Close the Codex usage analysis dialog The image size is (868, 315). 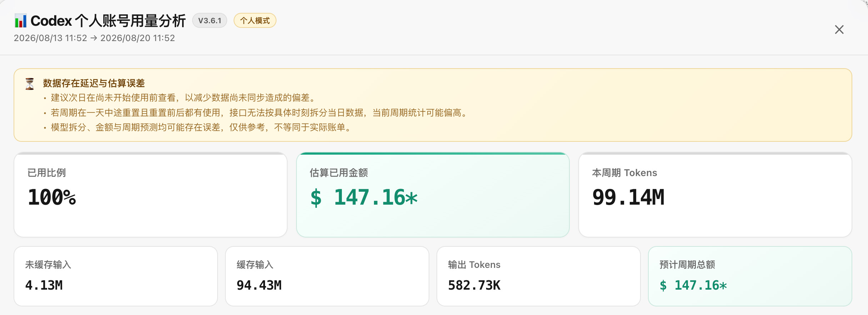pos(839,29)
